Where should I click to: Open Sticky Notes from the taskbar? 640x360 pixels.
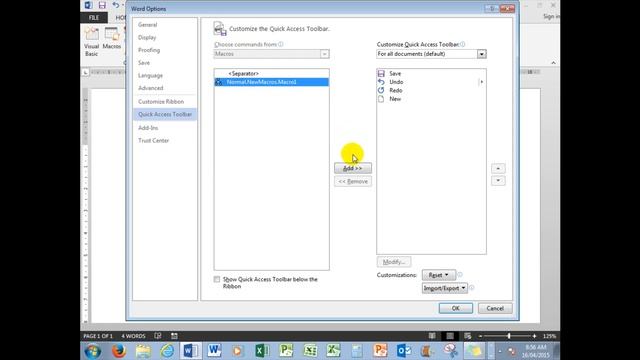(474, 351)
